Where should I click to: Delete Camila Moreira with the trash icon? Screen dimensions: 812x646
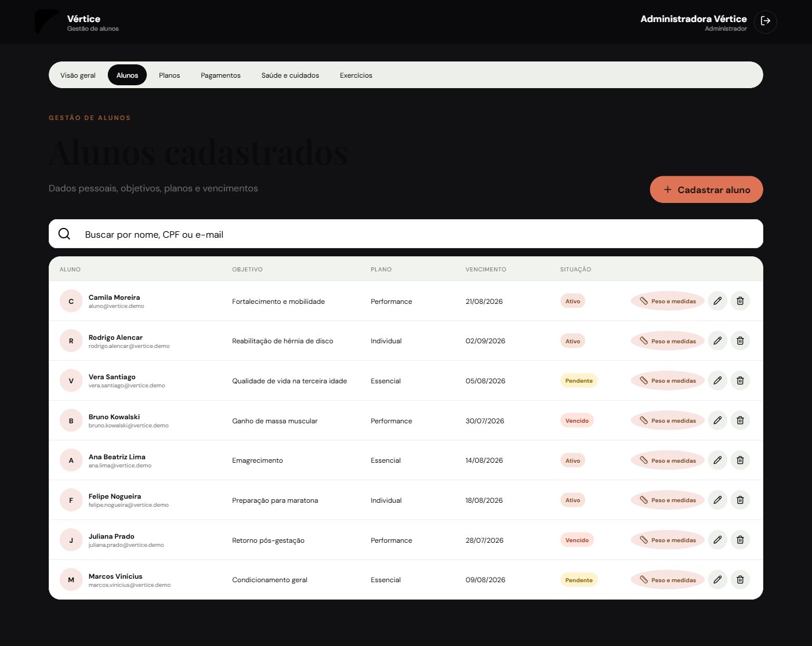tap(740, 301)
